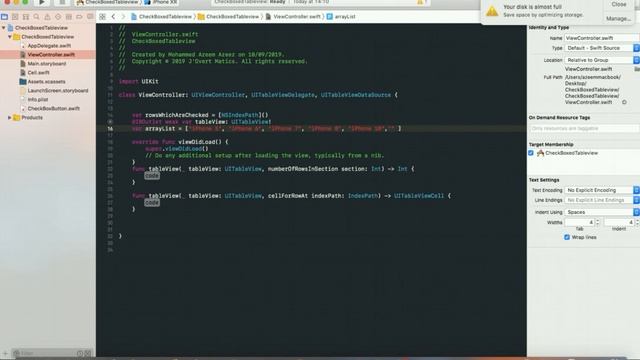640x360 pixels.
Task: Toggle the Wrap lines checkbox
Action: [x=567, y=237]
